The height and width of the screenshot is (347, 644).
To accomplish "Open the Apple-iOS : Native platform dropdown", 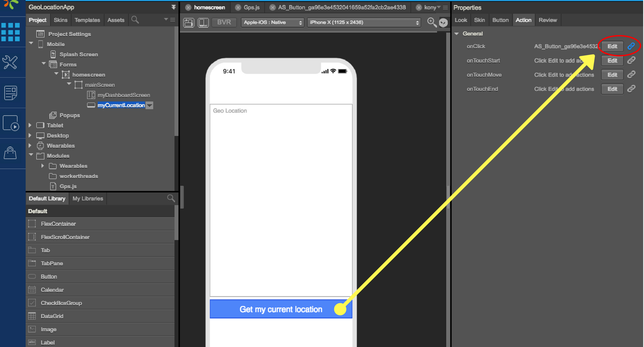I will pos(272,22).
